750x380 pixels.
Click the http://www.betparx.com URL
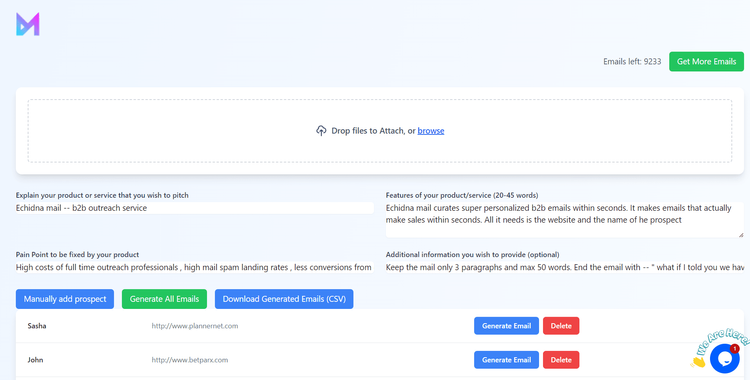pos(189,360)
